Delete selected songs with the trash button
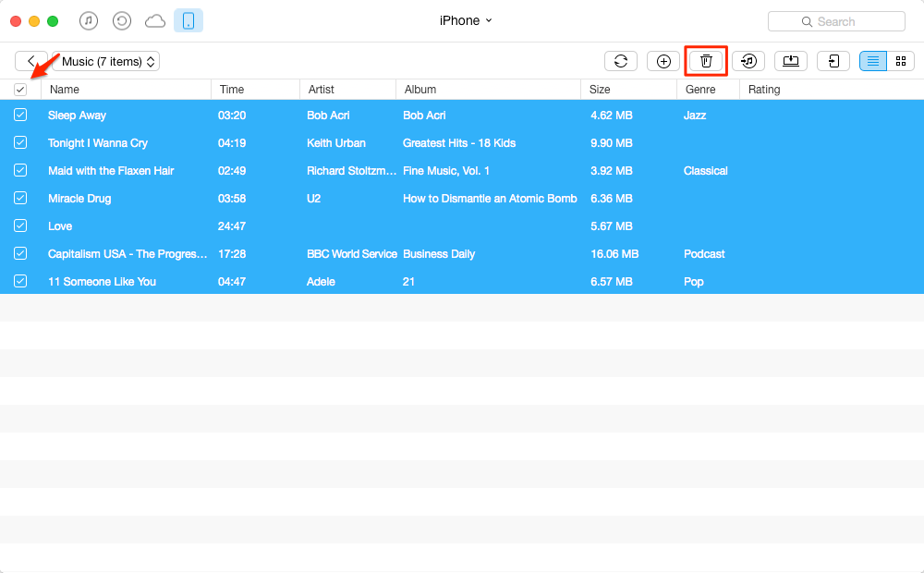 [x=706, y=61]
